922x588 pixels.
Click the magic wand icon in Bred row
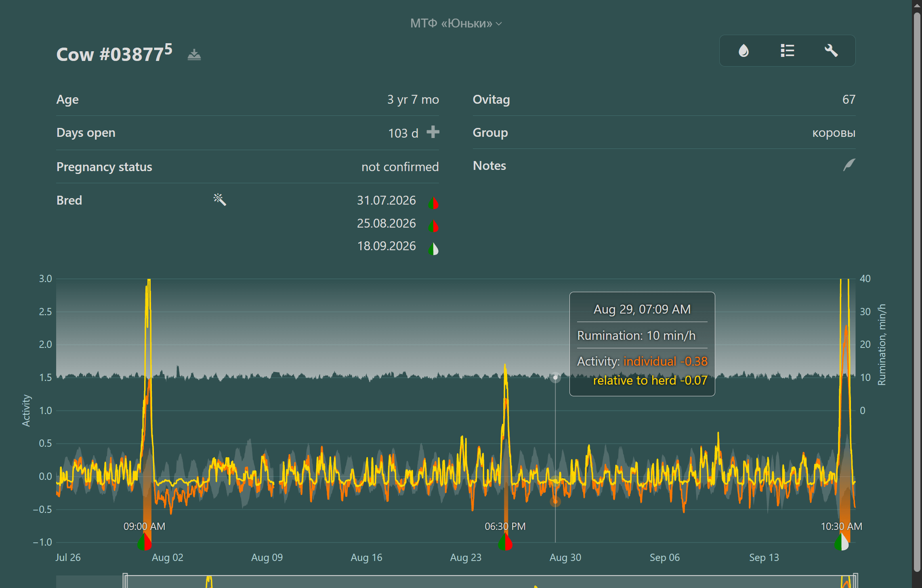click(220, 199)
